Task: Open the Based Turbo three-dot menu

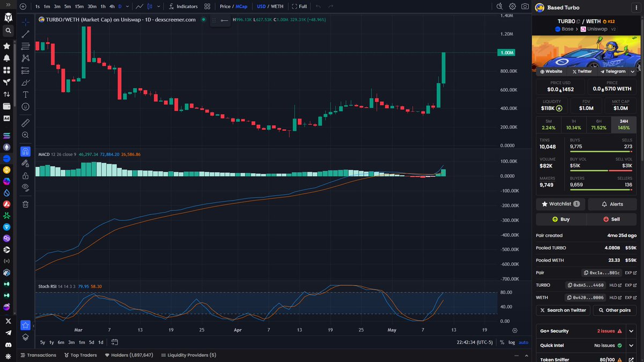Action: tap(637, 7)
